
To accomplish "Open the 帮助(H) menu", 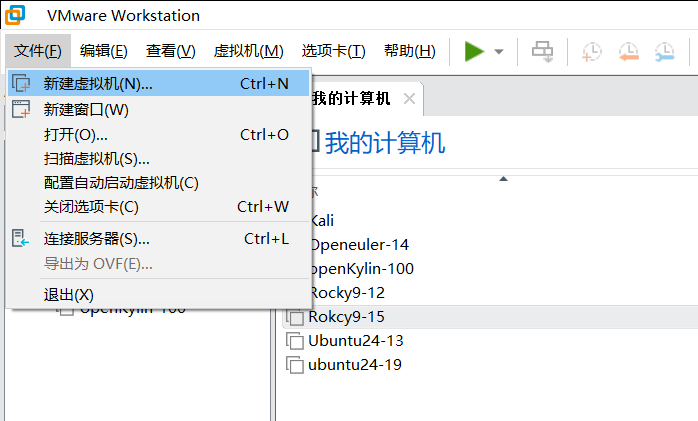I will [x=410, y=51].
